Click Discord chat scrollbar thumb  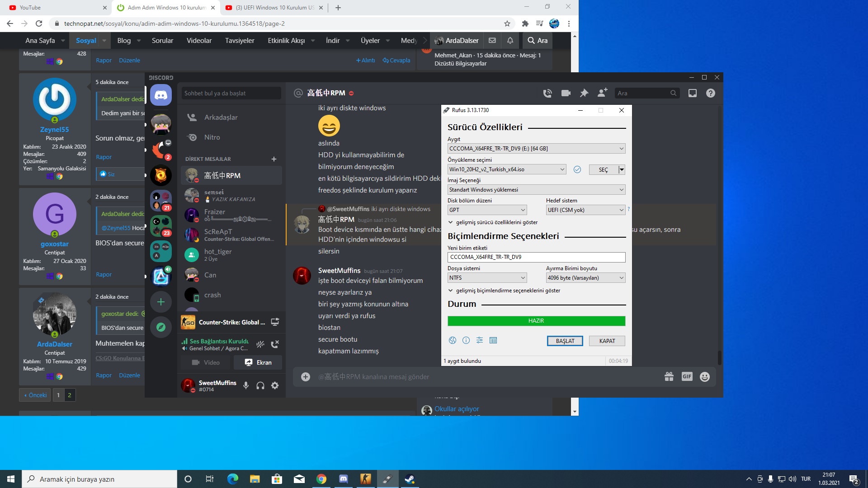pyautogui.click(x=719, y=357)
